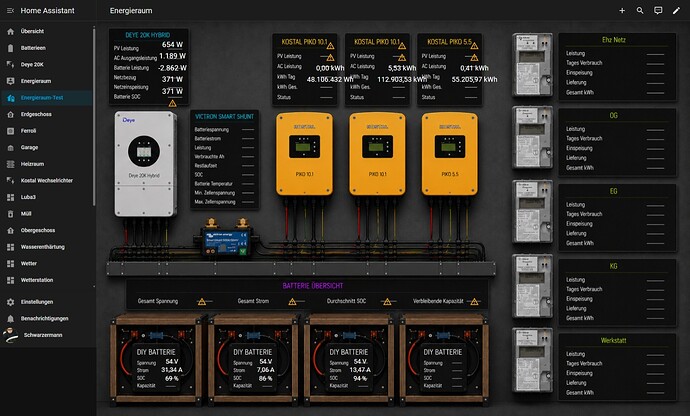Click warning icon next to Gesamt Spannung
The height and width of the screenshot is (416, 690).
tap(202, 302)
